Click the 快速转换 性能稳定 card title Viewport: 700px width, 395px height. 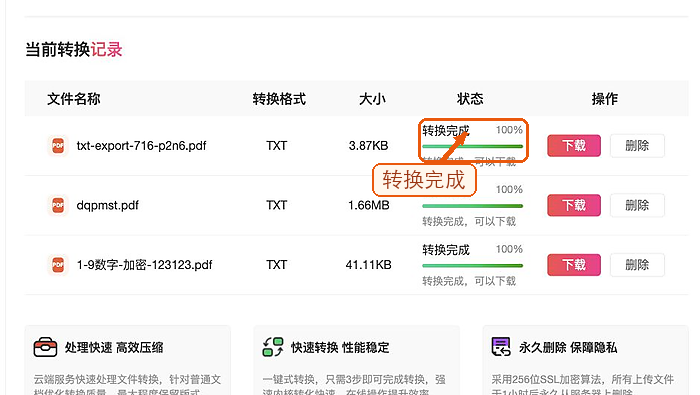point(340,347)
